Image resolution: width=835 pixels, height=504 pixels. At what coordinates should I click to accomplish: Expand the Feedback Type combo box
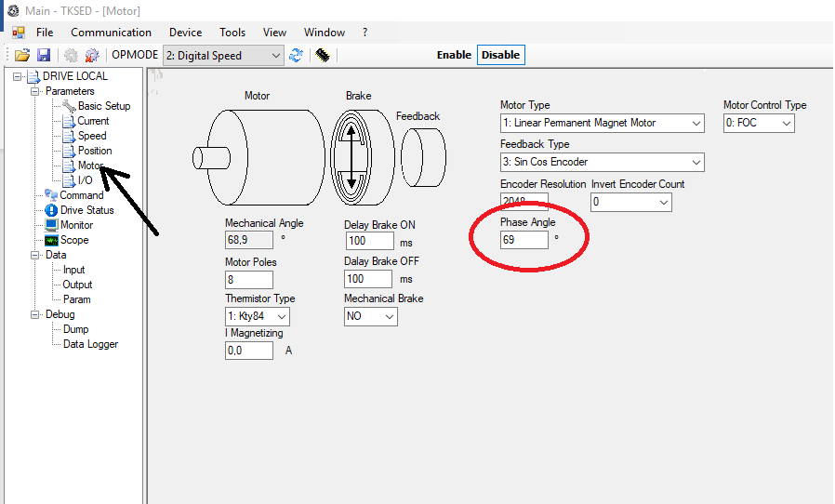[x=602, y=162]
